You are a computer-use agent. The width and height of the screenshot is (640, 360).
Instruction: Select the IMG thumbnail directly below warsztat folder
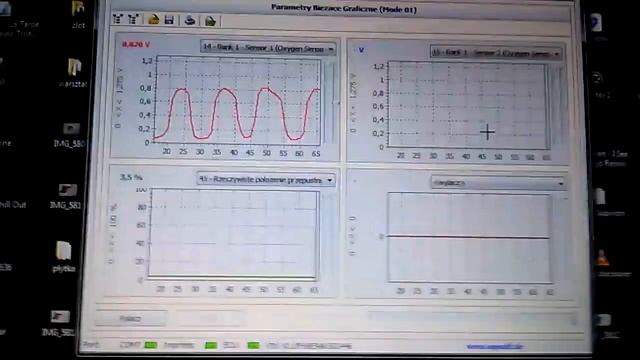click(69, 135)
